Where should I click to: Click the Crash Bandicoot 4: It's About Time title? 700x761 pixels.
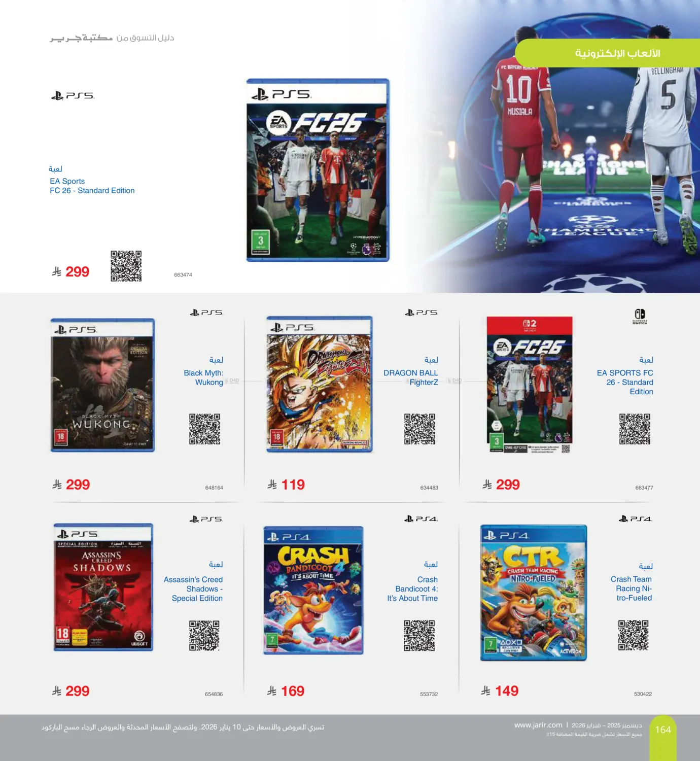412,589
